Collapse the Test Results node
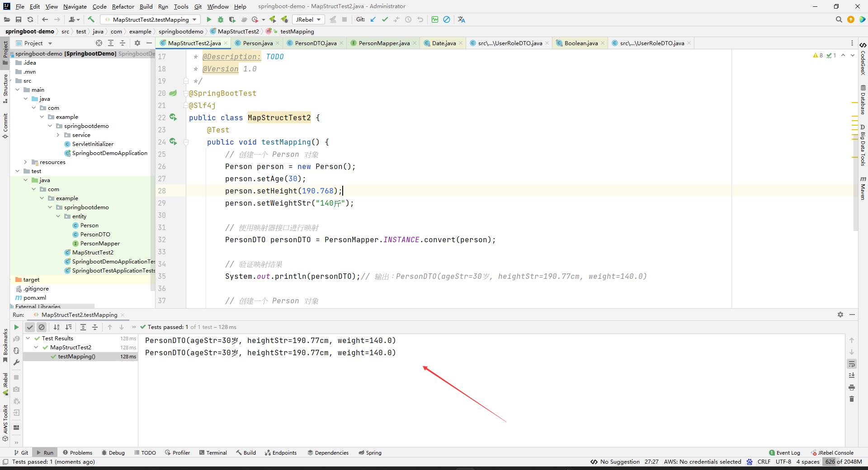Image resolution: width=868 pixels, height=470 pixels. tap(28, 338)
